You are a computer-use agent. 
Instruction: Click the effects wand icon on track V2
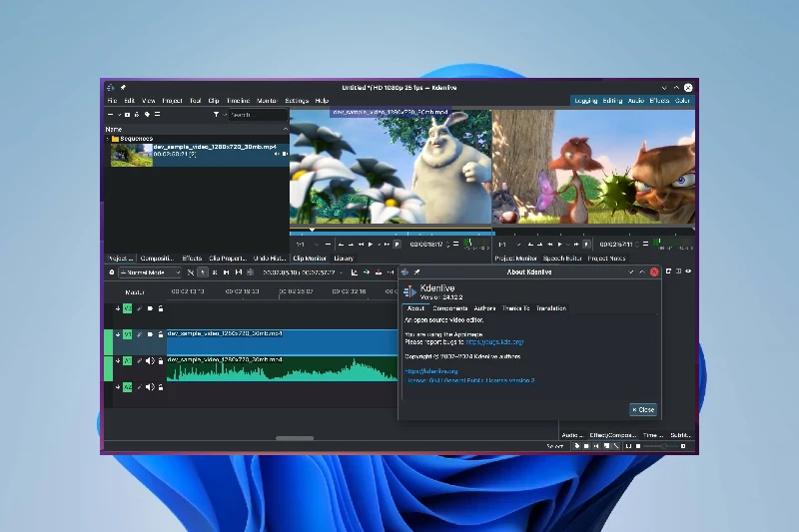139,308
